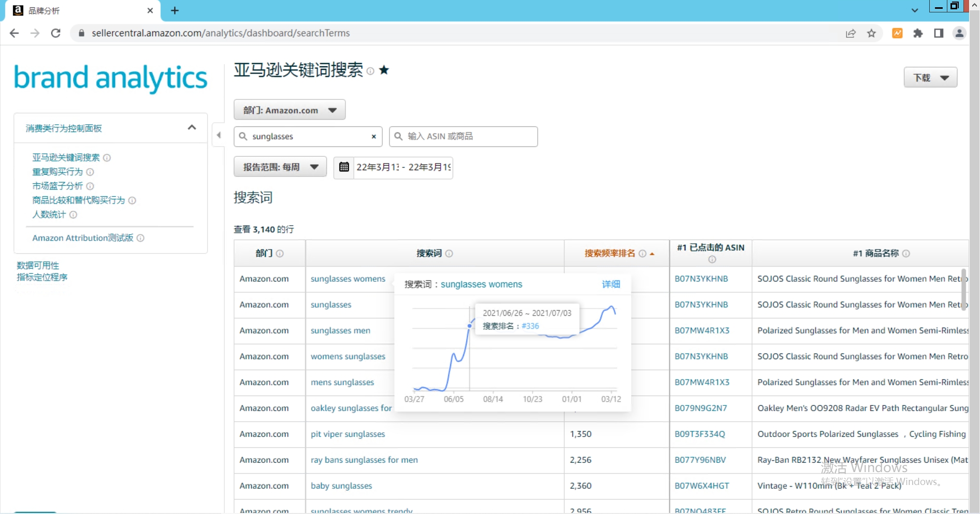Image resolution: width=980 pixels, height=514 pixels.
Task: Open the browser profile avatar
Action: click(x=959, y=33)
